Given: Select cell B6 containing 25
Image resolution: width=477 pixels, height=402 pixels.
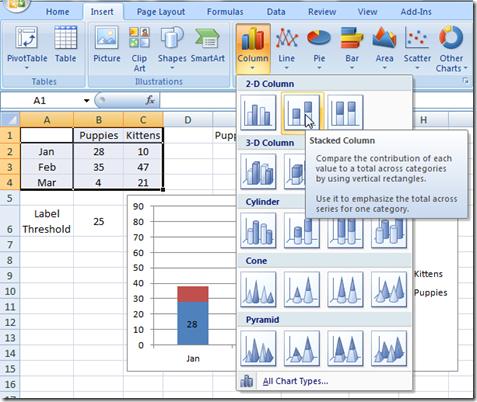Looking at the screenshot, I should coord(98,221).
